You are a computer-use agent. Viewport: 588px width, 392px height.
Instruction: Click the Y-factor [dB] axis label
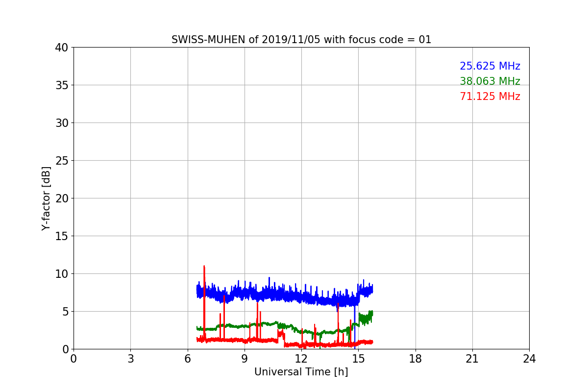tap(46, 198)
